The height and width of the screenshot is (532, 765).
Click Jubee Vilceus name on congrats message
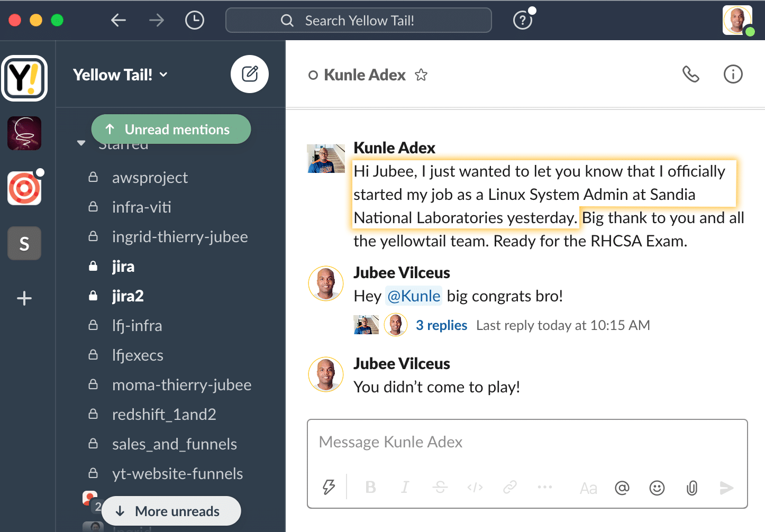[402, 273]
